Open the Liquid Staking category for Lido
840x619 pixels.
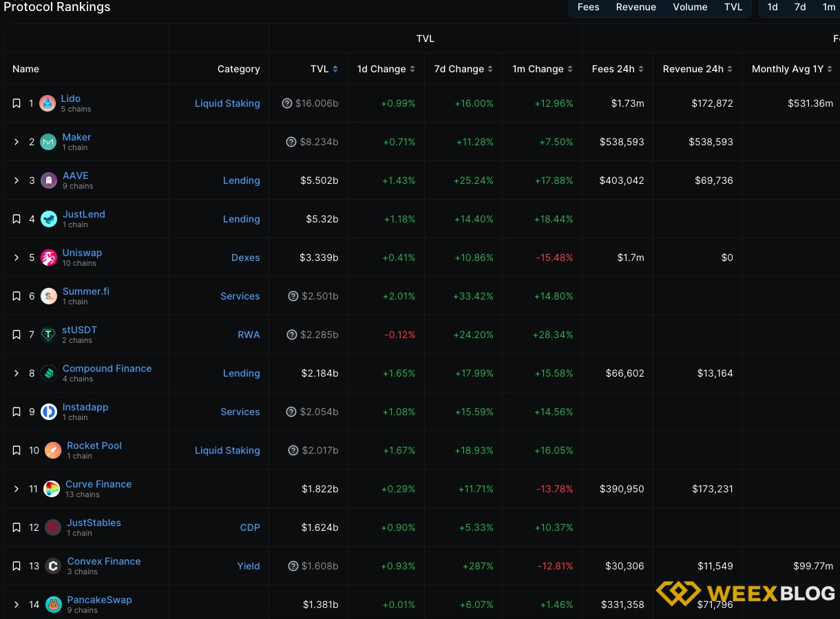[227, 103]
